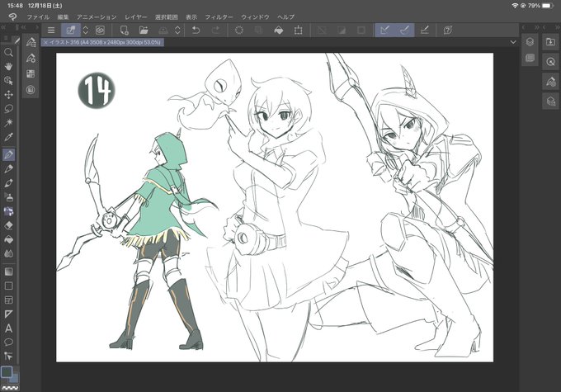Click the stepper arrows beside Clip Studio icon
Image resolution: width=561 pixels, height=392 pixels.
[x=86, y=30]
